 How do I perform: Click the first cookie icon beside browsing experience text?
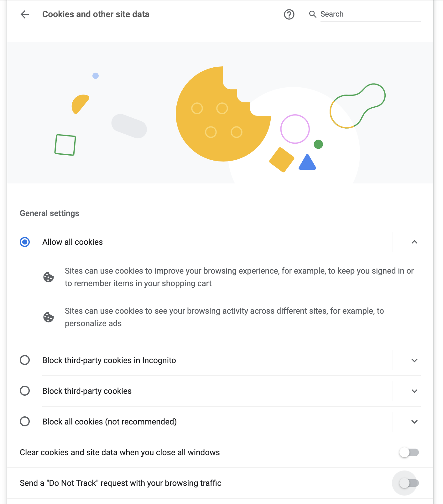tap(49, 277)
